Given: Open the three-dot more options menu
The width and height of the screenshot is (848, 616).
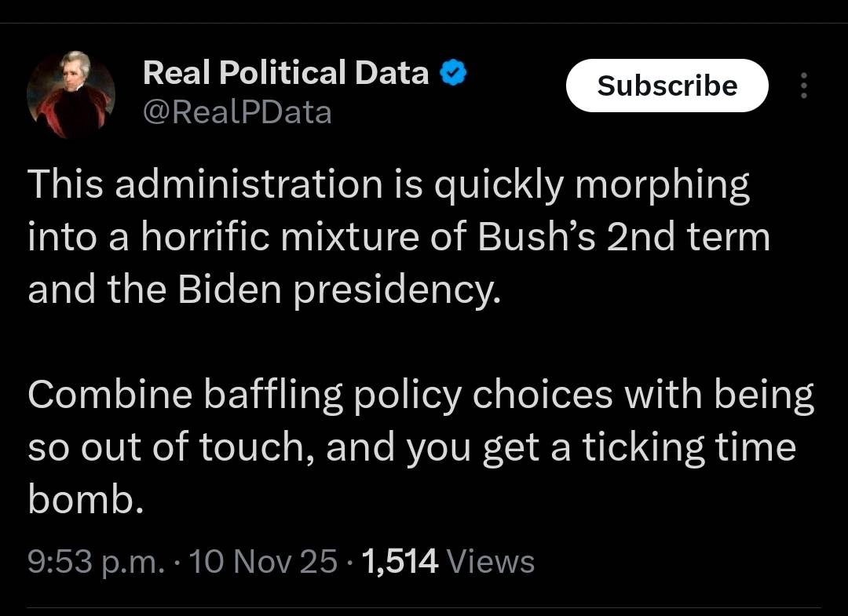Looking at the screenshot, I should (x=802, y=86).
